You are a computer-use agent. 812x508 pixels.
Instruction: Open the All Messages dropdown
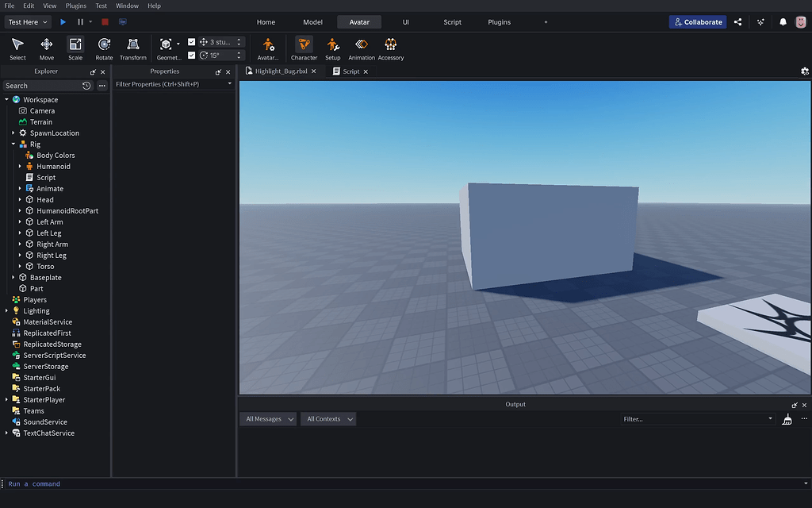[x=268, y=418]
